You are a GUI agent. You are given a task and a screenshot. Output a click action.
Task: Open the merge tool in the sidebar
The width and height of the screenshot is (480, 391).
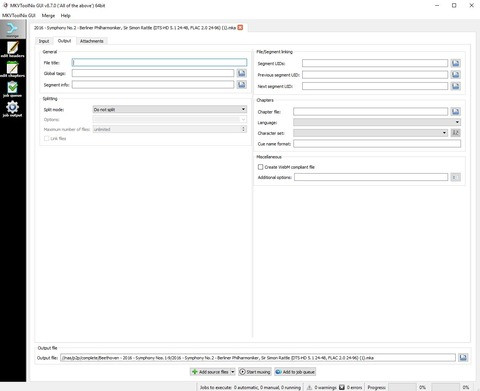pyautogui.click(x=13, y=29)
